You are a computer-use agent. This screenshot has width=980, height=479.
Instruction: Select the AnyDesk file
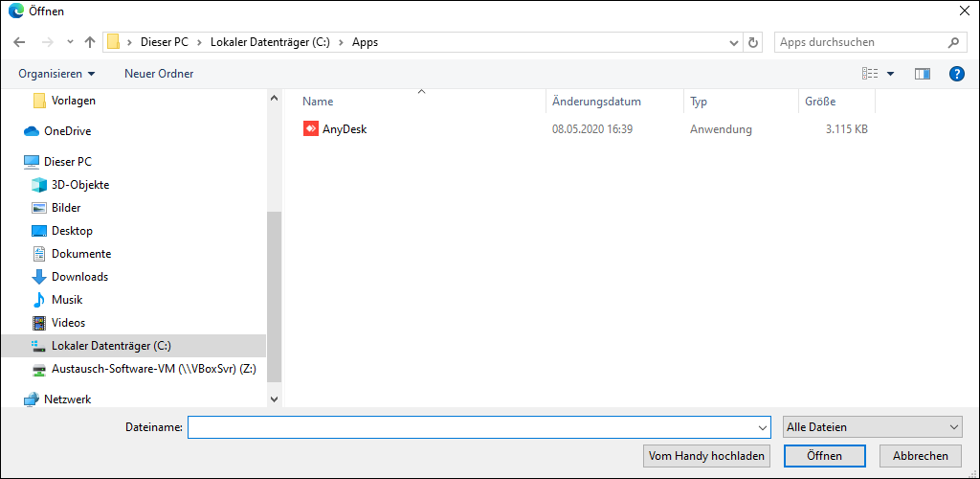(344, 129)
